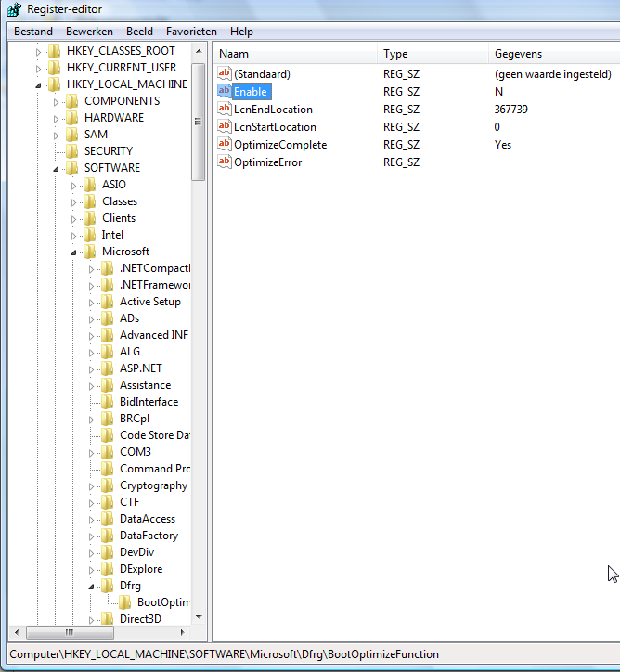620x672 pixels.
Task: Select the DevDiv tree item
Action: coord(136,552)
